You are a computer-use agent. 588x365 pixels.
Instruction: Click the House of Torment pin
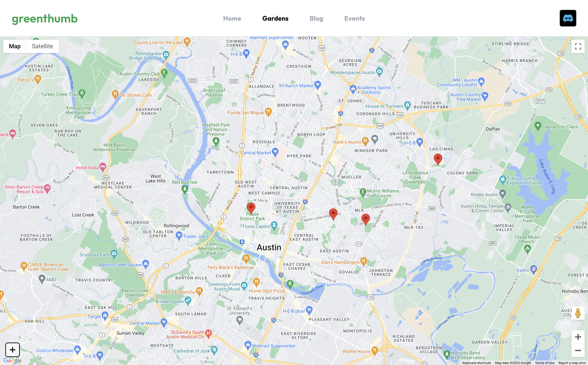407,106
